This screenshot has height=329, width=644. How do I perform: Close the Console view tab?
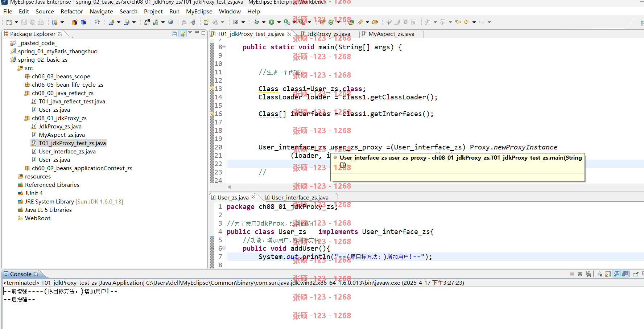coord(36,274)
